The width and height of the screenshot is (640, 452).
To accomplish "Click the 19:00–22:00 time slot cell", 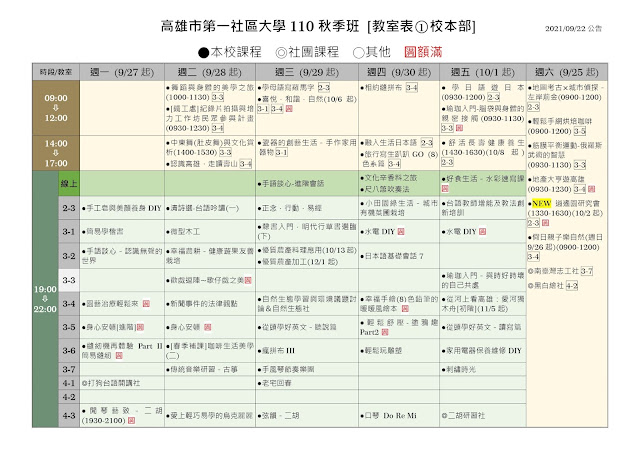I will coord(45,299).
